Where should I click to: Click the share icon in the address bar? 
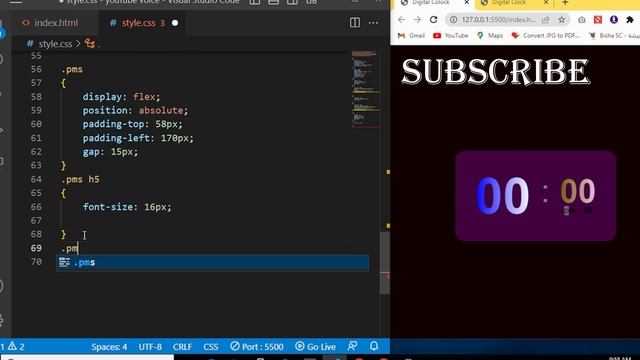click(x=545, y=20)
